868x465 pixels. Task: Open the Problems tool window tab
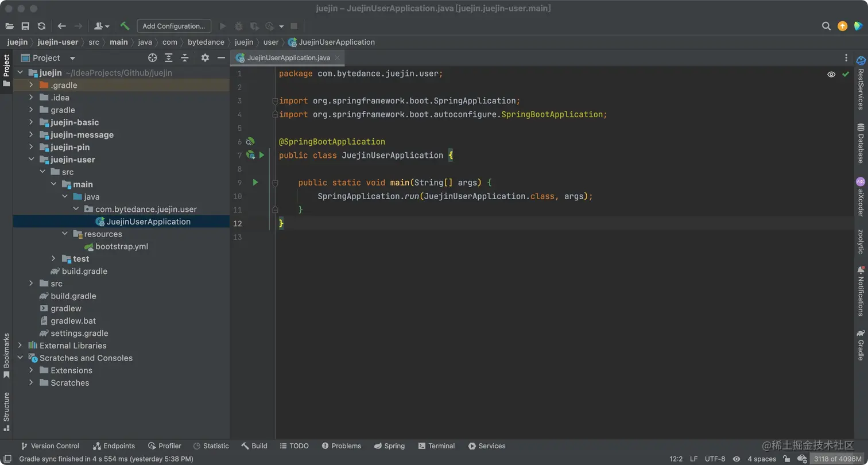pos(341,446)
